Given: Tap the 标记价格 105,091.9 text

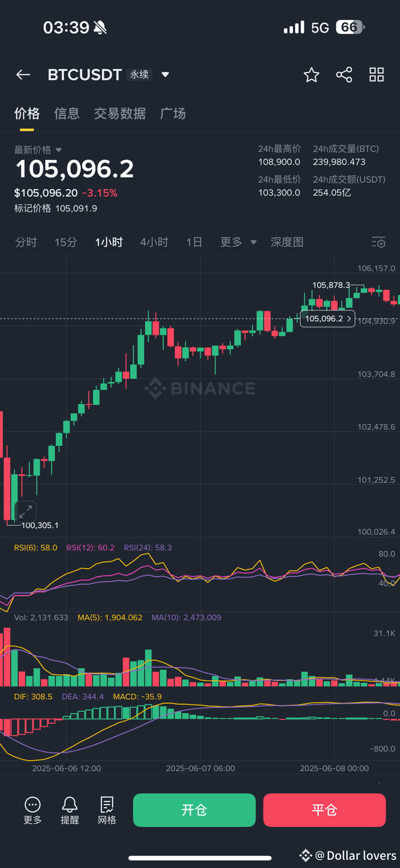Looking at the screenshot, I should coord(56,208).
